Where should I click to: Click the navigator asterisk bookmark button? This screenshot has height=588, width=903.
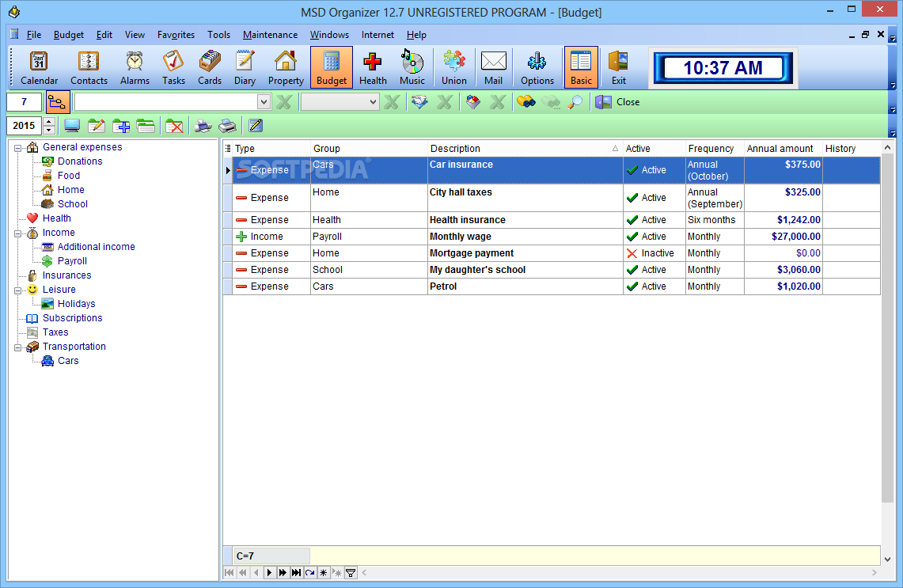click(323, 572)
